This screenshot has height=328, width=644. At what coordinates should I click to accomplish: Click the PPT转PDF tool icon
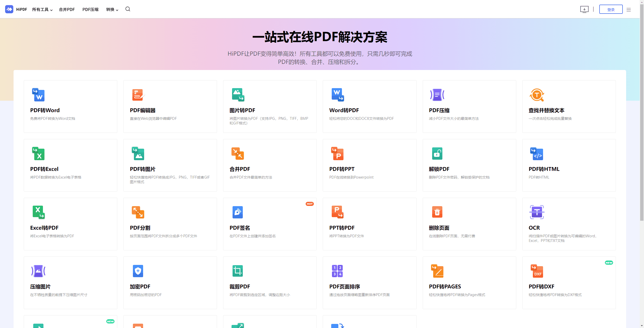click(x=338, y=212)
